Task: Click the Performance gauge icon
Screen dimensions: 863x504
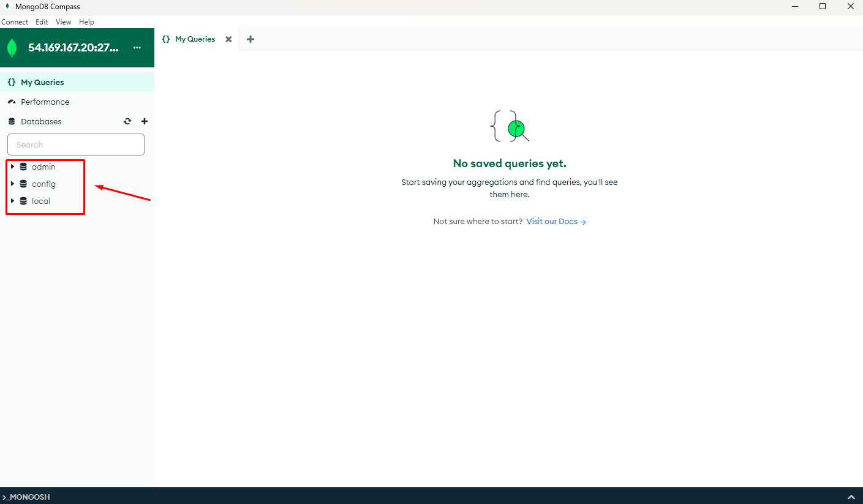Action: point(12,102)
